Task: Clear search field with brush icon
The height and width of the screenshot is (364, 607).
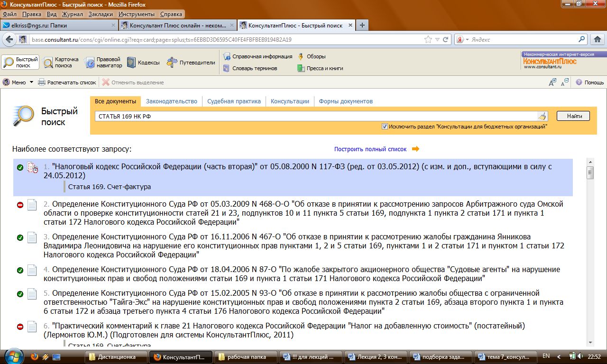Action: [x=542, y=116]
